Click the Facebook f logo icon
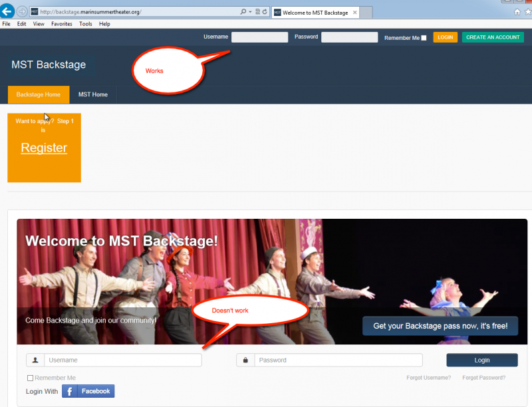 [70, 391]
